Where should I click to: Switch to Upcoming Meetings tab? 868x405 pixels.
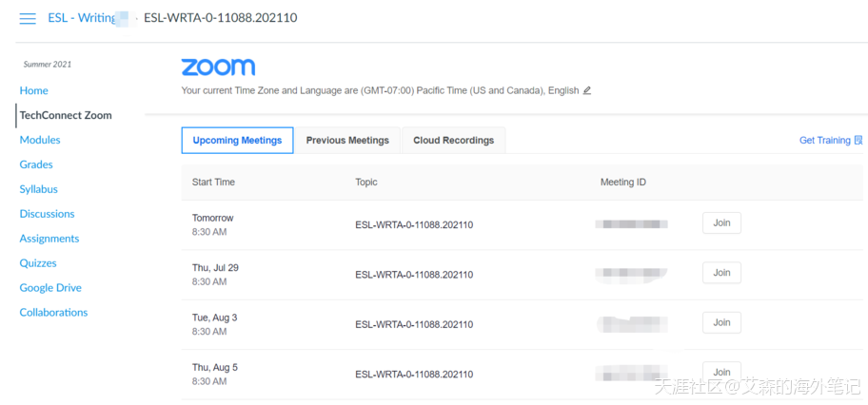(238, 140)
